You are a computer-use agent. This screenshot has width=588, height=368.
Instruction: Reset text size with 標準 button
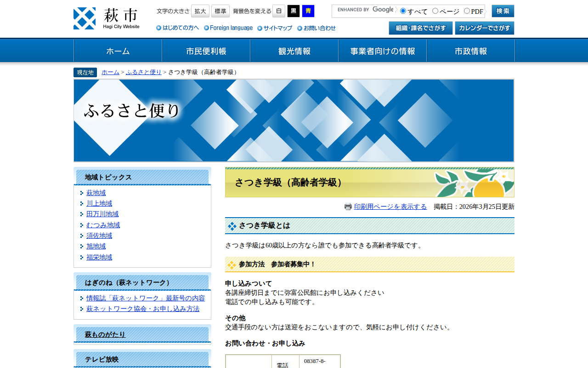point(220,11)
